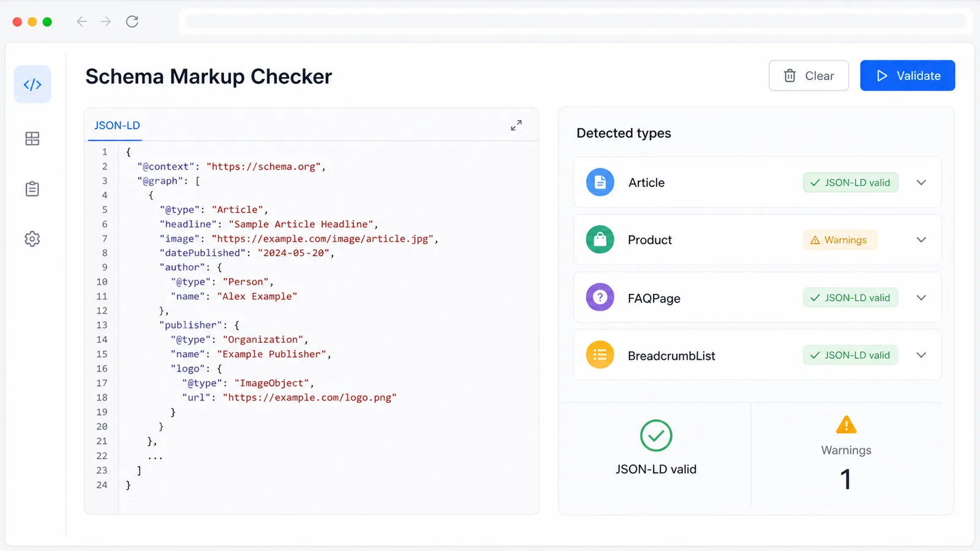The width and height of the screenshot is (980, 551).
Task: Click the "Sample Article Headline" string
Action: [301, 224]
